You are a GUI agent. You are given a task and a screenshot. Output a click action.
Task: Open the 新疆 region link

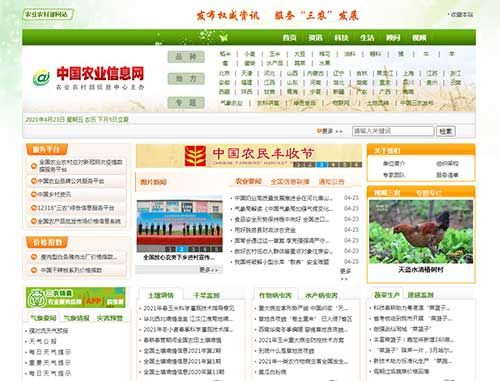[338, 91]
